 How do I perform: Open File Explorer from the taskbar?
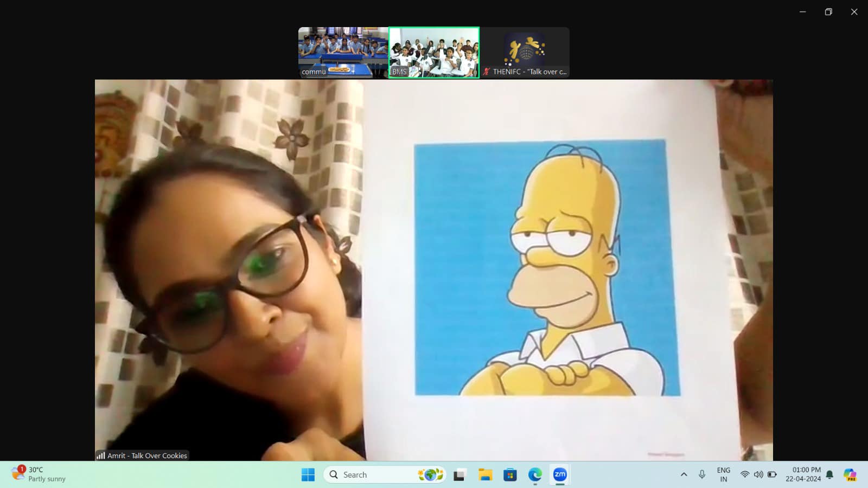click(x=485, y=475)
